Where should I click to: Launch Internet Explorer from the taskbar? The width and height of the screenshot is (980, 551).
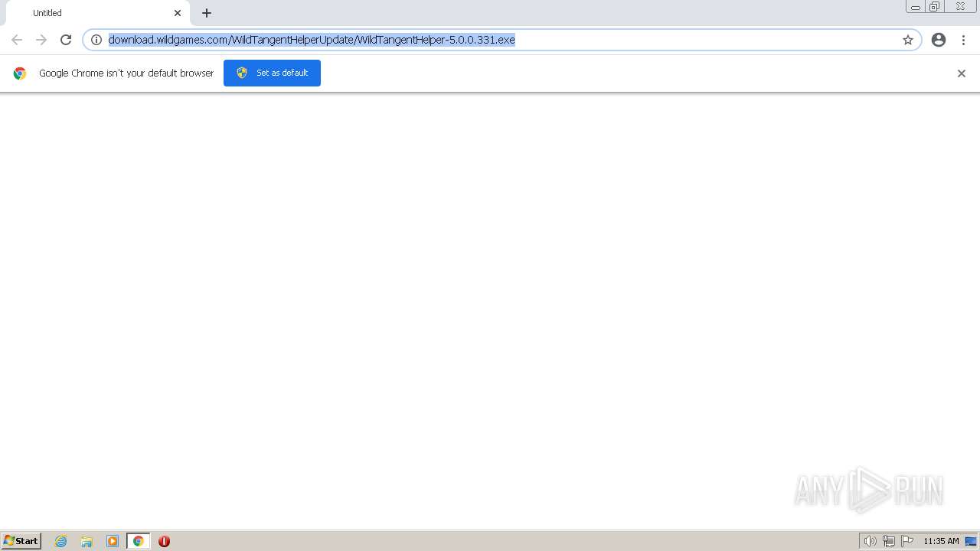[x=61, y=541]
